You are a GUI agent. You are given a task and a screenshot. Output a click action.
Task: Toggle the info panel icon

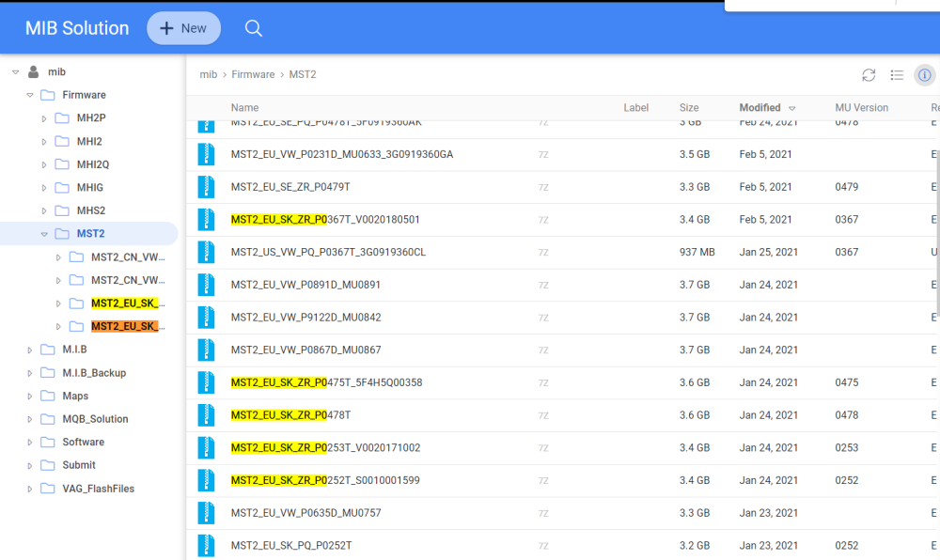click(924, 75)
